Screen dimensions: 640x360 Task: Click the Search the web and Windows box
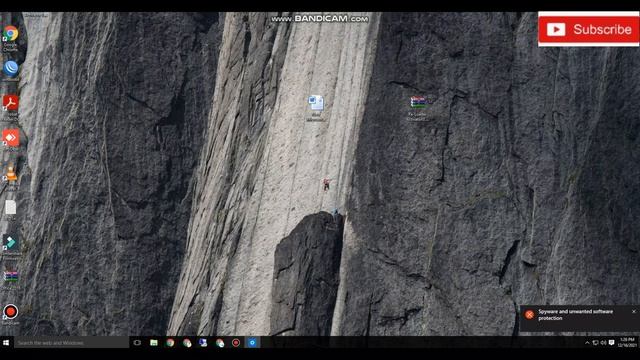71,342
